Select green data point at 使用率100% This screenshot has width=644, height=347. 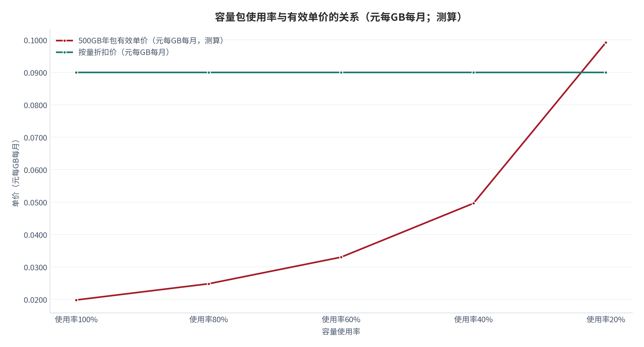click(x=76, y=72)
